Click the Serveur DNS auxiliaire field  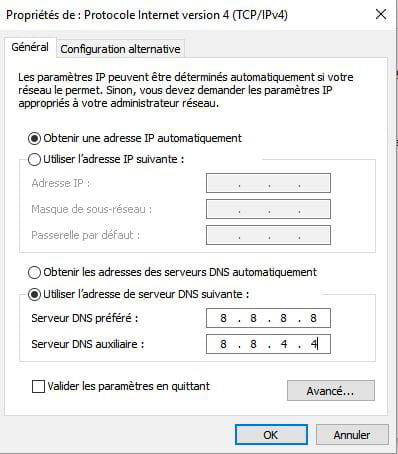point(268,344)
